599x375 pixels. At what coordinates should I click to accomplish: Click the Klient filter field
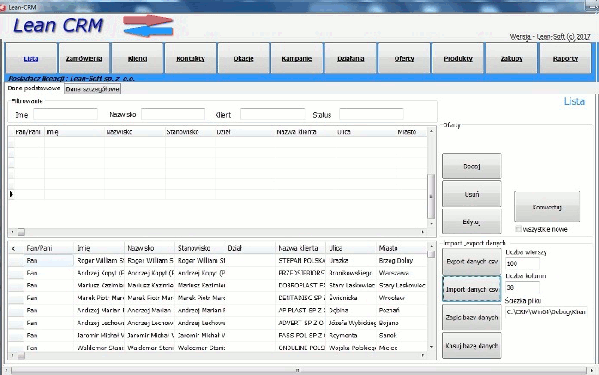pos(272,114)
